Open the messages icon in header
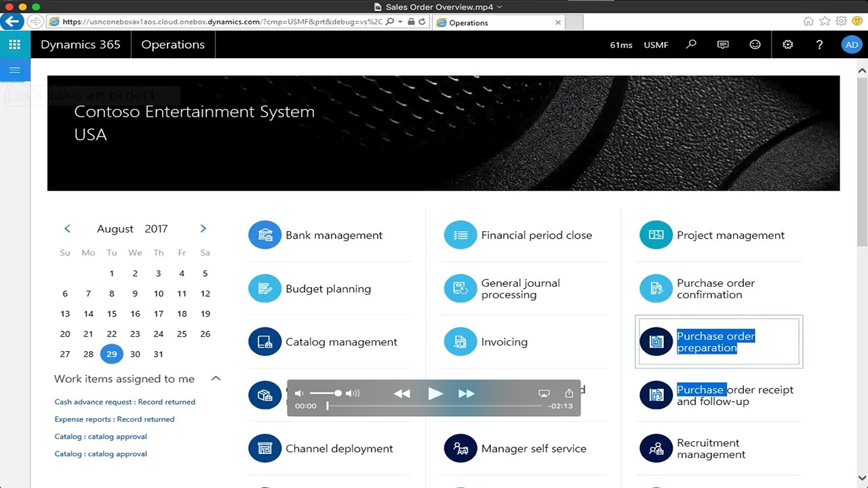The height and width of the screenshot is (488, 868). coord(723,45)
